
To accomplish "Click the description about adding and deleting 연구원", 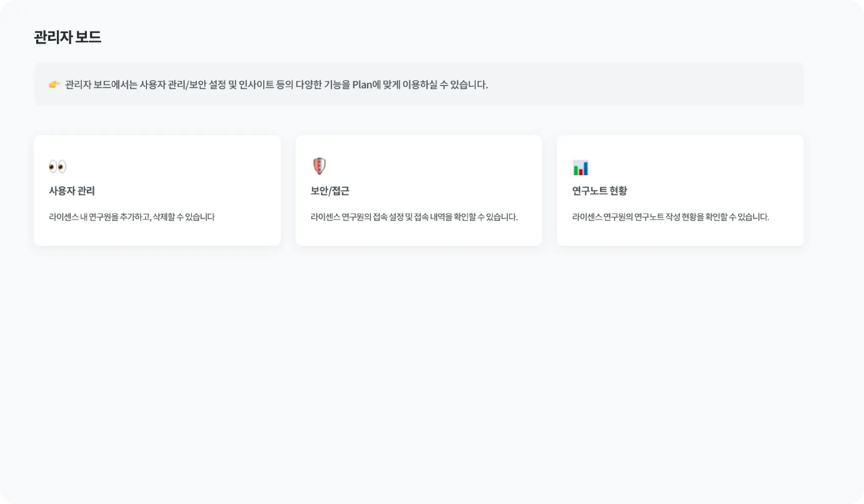I will 132,217.
